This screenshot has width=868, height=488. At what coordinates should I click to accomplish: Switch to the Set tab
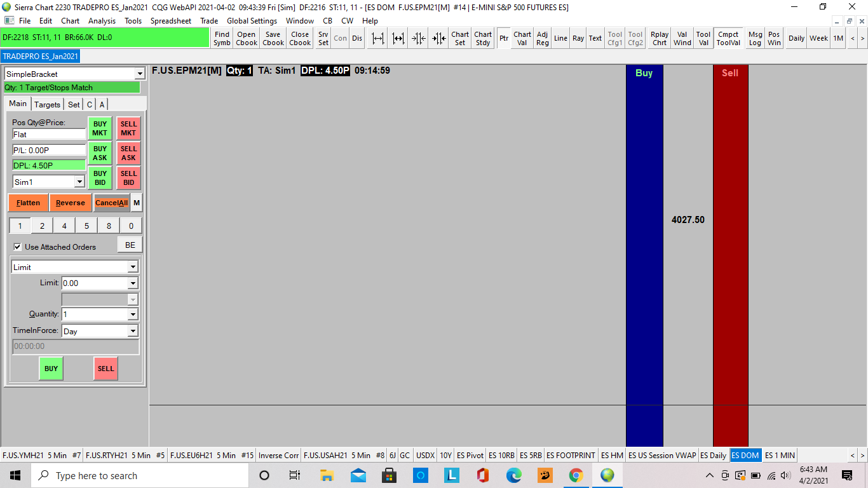[74, 104]
